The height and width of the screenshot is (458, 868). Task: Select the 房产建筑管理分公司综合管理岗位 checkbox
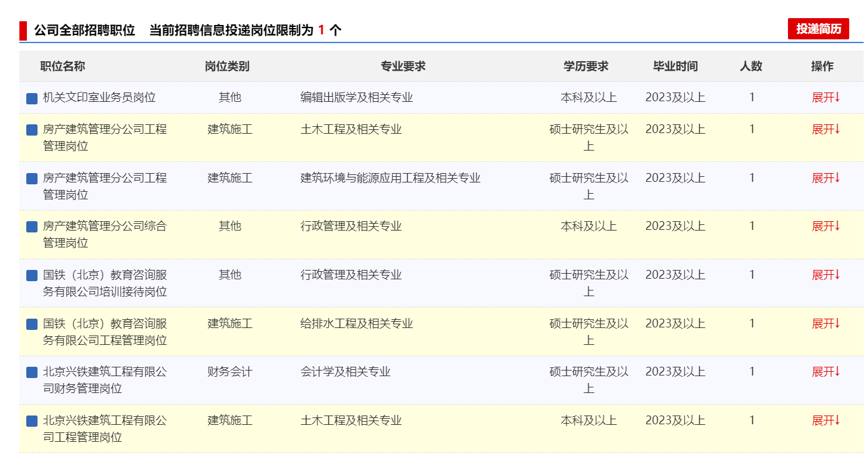pos(32,227)
